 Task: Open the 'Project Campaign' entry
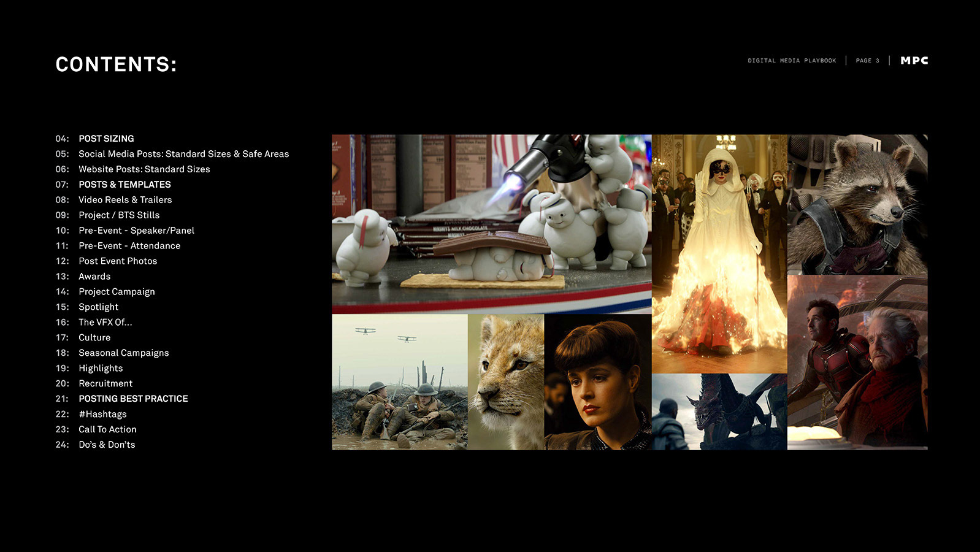coord(117,292)
